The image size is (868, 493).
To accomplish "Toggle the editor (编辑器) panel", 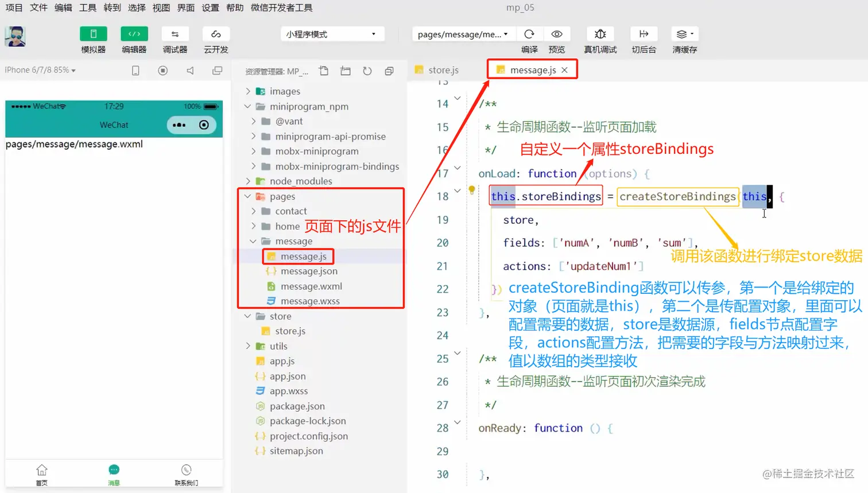I will (x=134, y=34).
